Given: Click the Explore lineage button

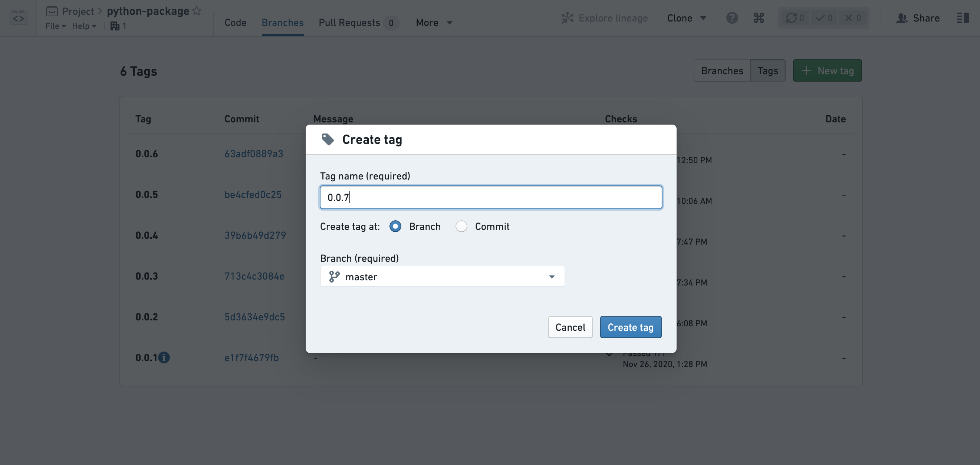Looking at the screenshot, I should [x=605, y=18].
